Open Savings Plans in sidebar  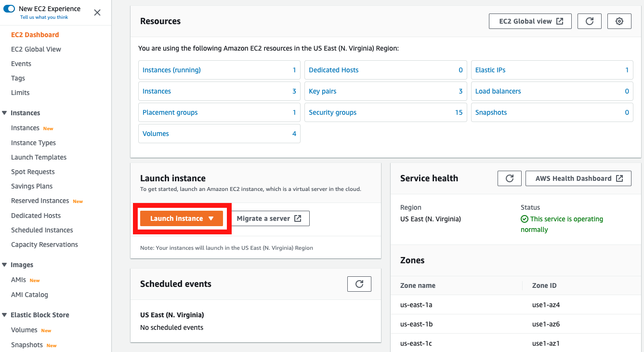[x=32, y=186]
